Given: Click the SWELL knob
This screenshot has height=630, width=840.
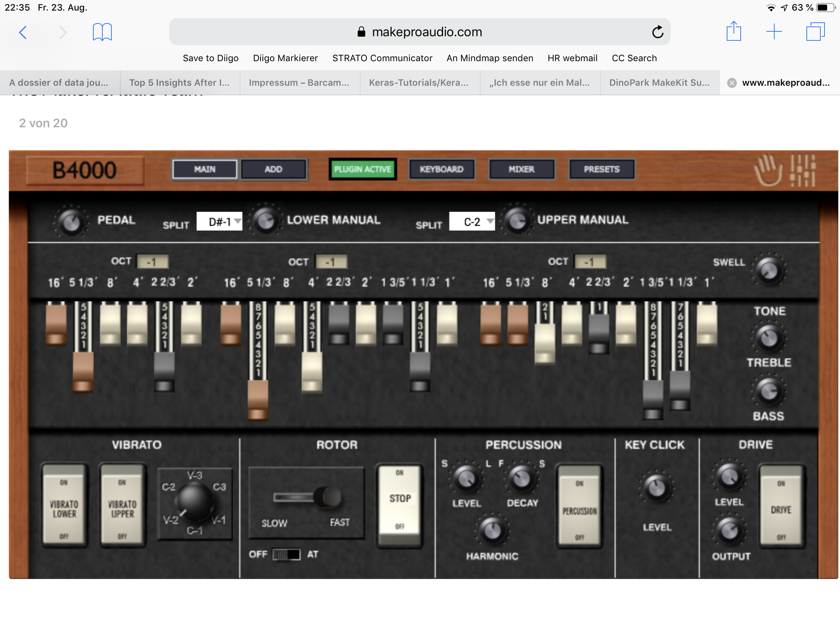Looking at the screenshot, I should (769, 270).
